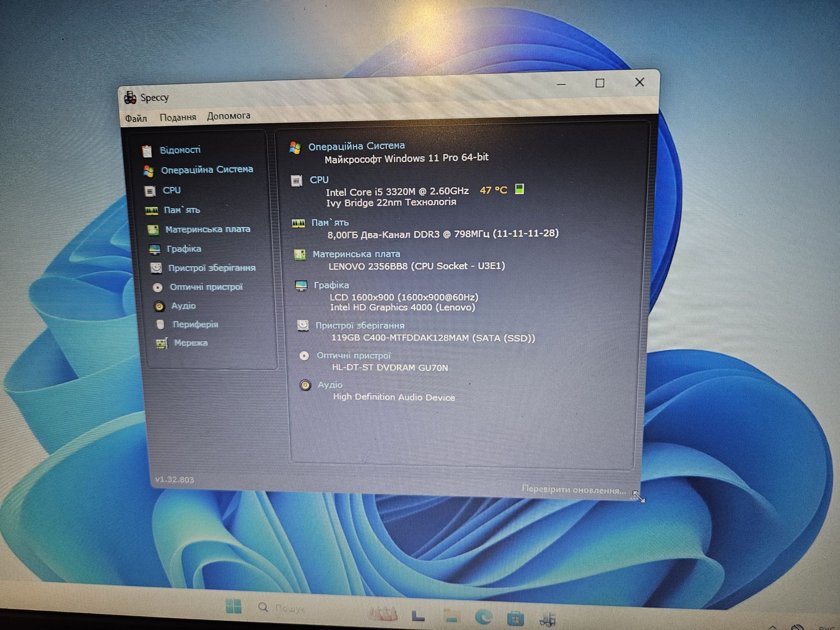Click Материнська плата heading in summary

point(356,254)
